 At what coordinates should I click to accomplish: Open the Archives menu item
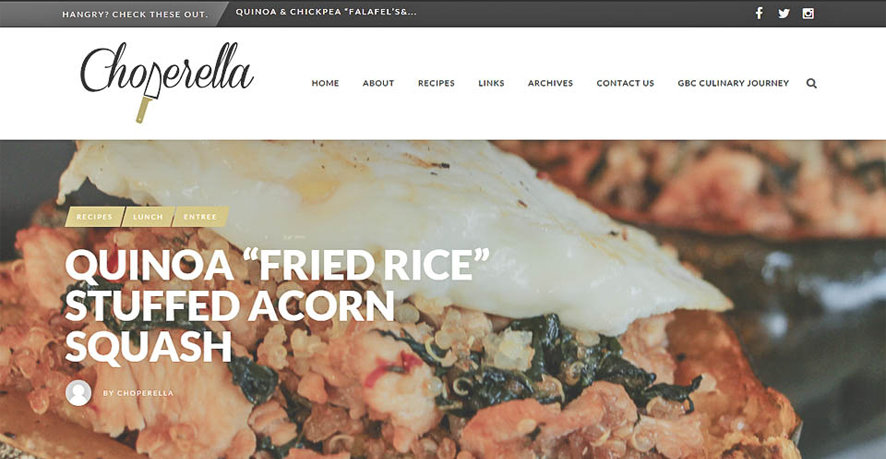(550, 83)
